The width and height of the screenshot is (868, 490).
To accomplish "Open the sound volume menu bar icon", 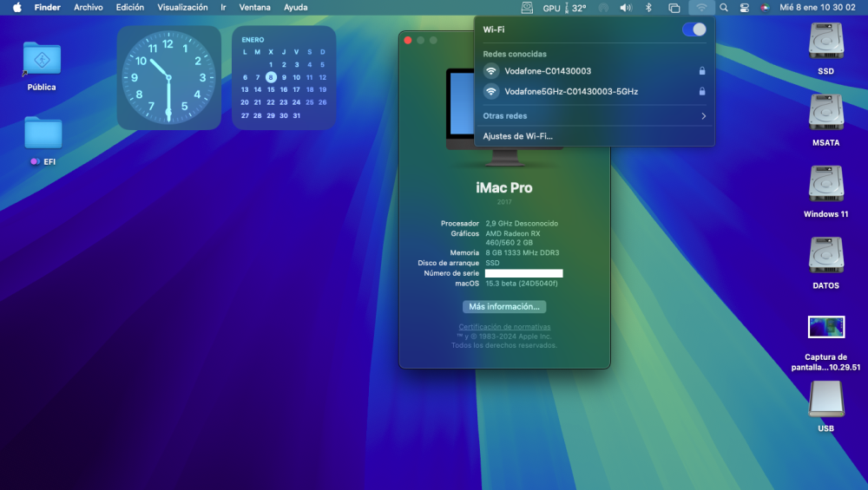I will [x=626, y=8].
